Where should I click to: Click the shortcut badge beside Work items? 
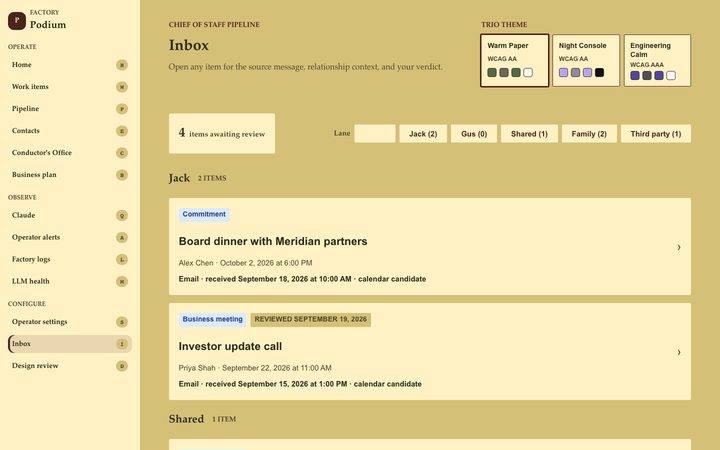coord(122,87)
